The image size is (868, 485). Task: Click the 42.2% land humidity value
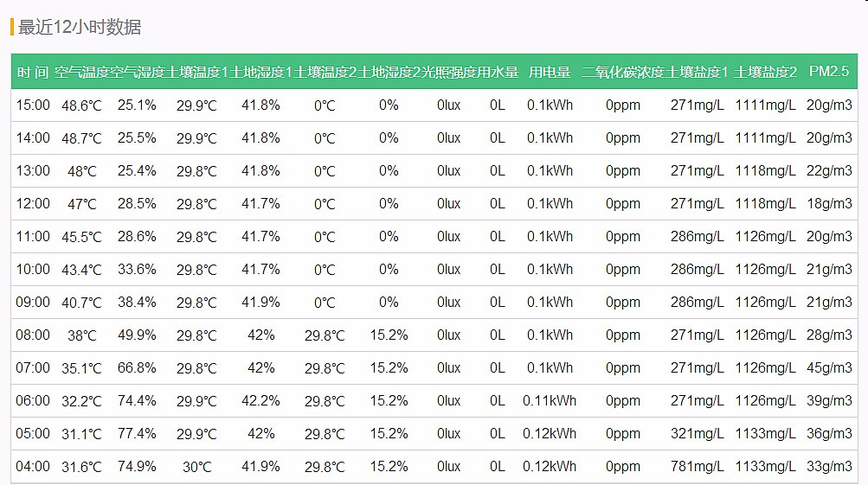tap(260, 401)
